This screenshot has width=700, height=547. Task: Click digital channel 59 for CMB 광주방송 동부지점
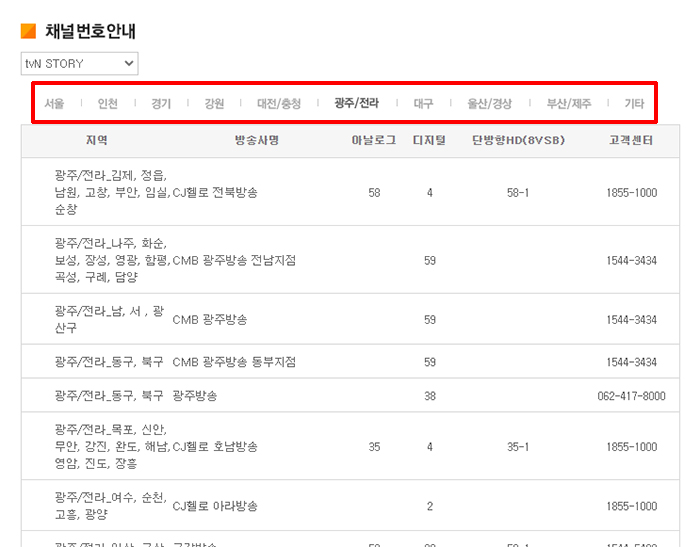coord(429,362)
